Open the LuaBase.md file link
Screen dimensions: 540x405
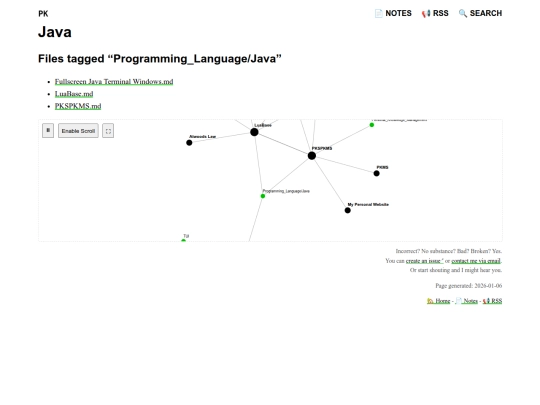[74, 94]
